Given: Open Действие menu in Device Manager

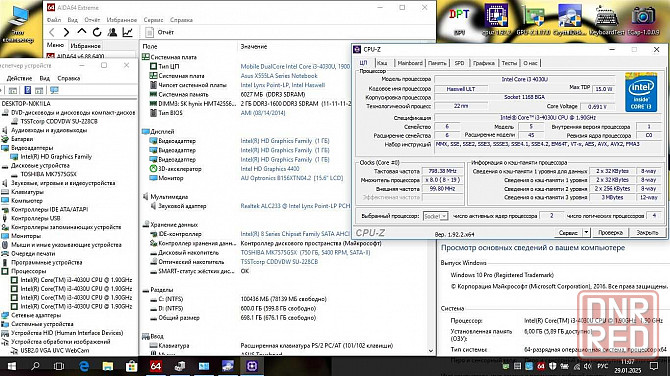Looking at the screenshot, I should 19,78.
